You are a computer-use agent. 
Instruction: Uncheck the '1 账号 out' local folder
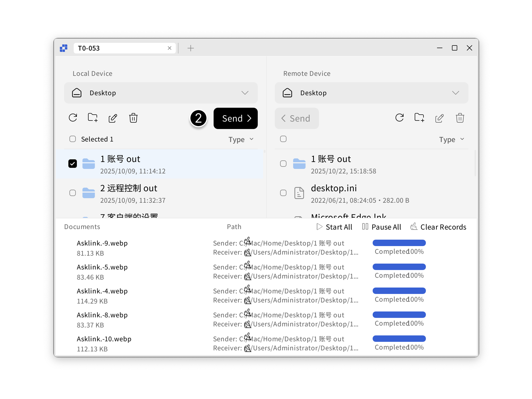pos(73,163)
